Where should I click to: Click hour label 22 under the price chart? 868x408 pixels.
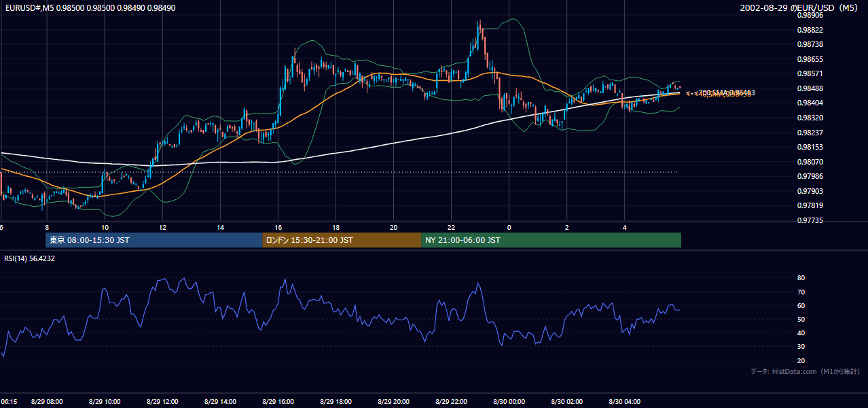pyautogui.click(x=452, y=227)
